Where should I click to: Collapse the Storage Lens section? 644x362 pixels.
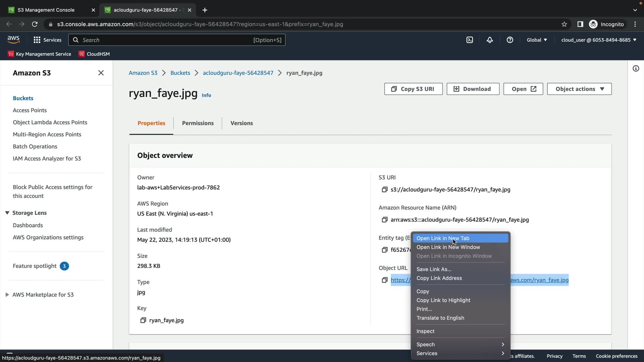point(7,213)
